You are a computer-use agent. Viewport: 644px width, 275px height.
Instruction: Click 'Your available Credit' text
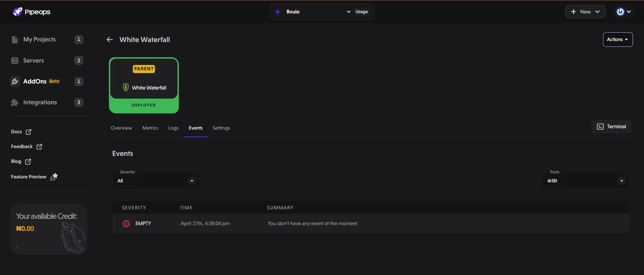point(47,216)
